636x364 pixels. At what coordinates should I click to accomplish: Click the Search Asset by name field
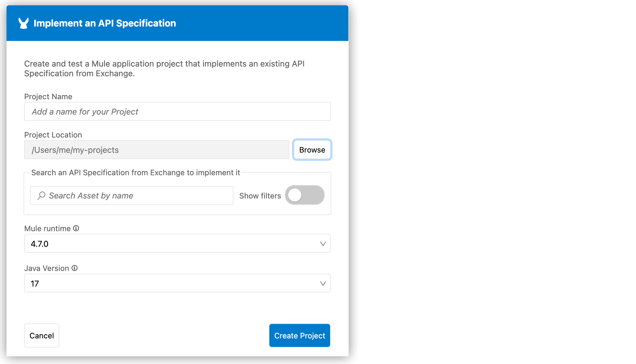132,196
